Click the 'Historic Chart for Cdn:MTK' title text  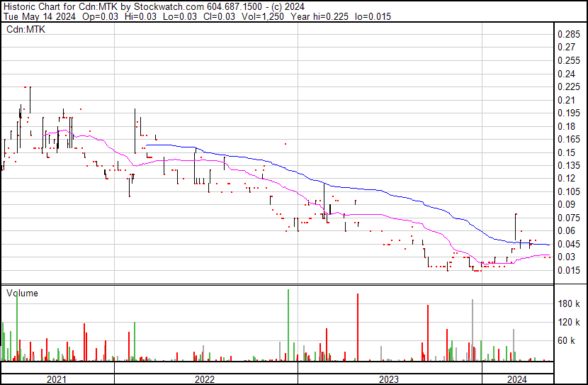(60, 7)
